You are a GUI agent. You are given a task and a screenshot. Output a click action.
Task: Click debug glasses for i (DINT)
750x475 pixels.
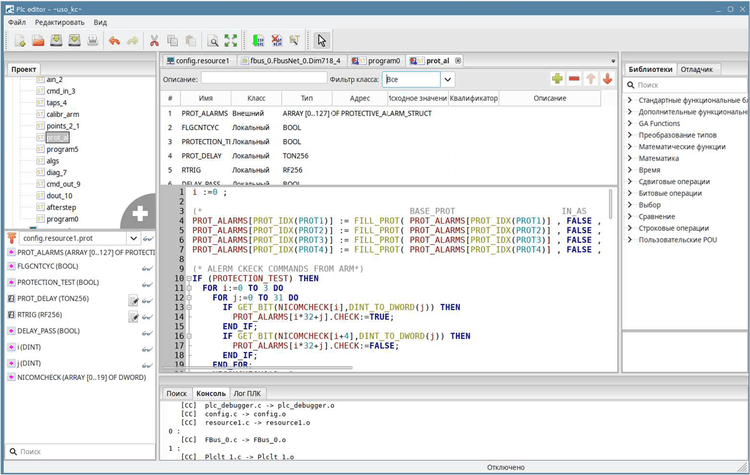pos(147,349)
